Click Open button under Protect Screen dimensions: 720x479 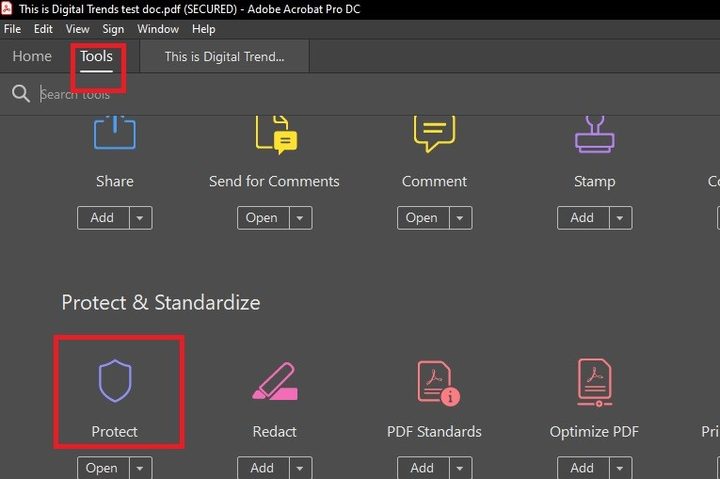(103, 468)
